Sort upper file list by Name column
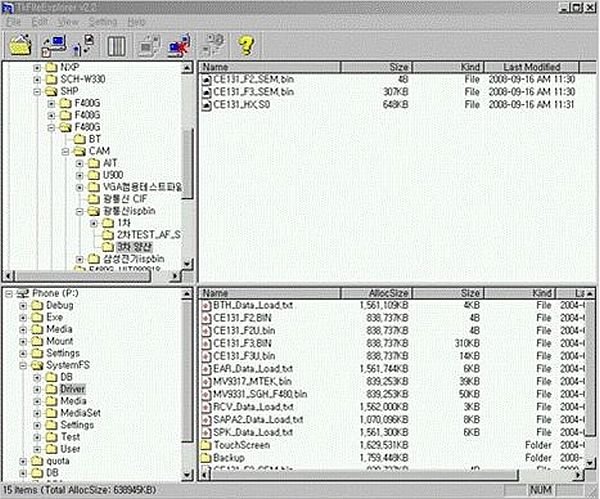Screen dimensions: 600x499 (x=270, y=67)
